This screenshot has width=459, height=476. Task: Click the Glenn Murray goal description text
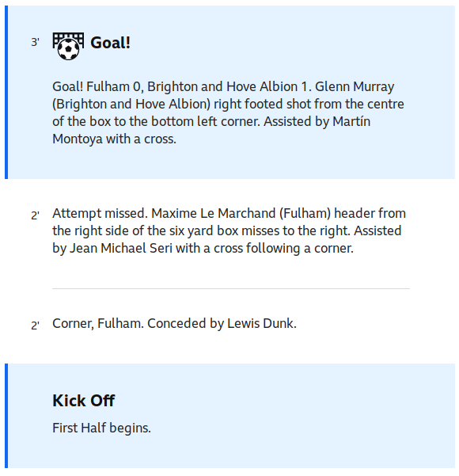pyautogui.click(x=228, y=112)
